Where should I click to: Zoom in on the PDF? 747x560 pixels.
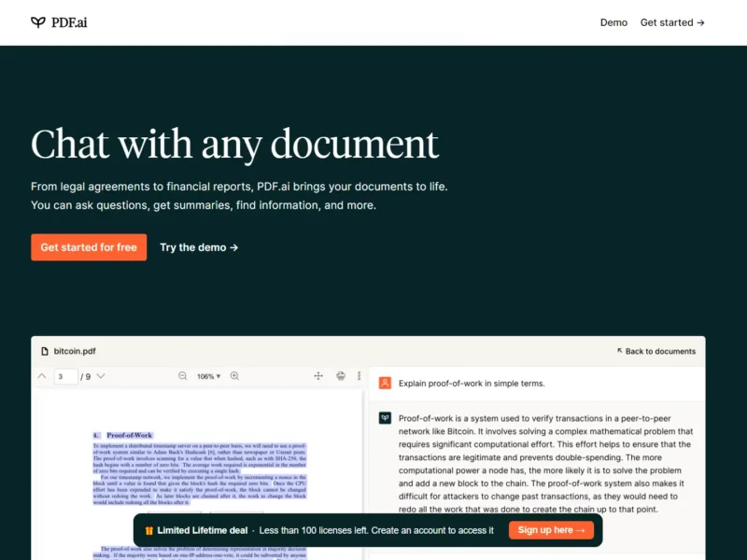click(234, 376)
